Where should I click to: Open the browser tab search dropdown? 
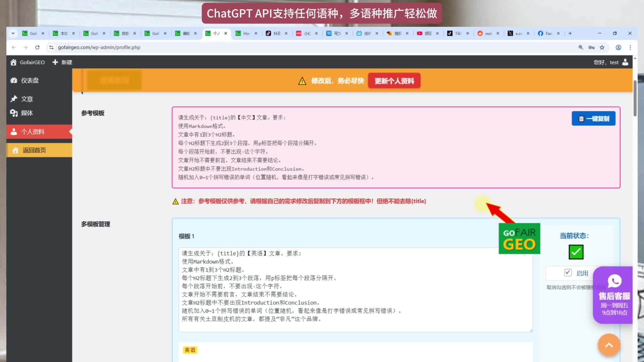[x=13, y=33]
